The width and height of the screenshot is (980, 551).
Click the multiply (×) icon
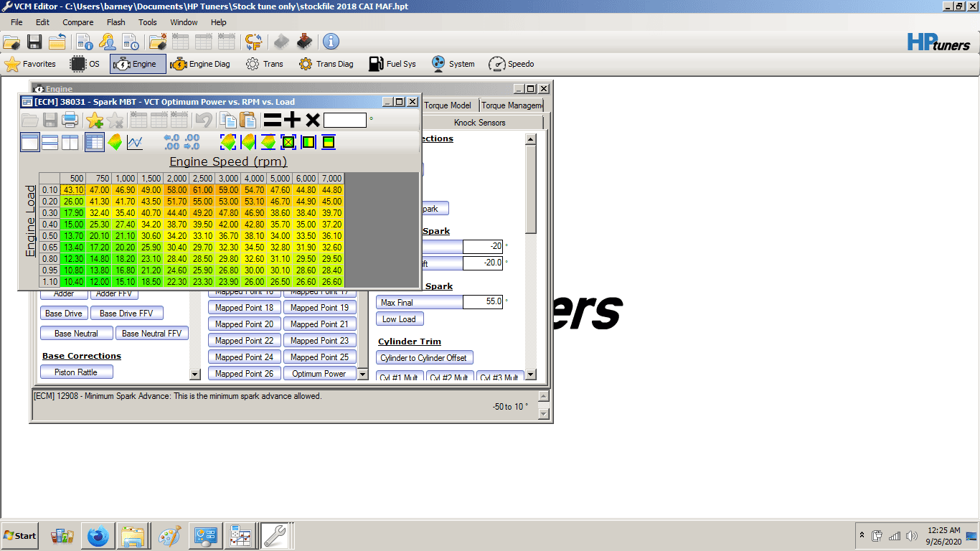tap(313, 120)
